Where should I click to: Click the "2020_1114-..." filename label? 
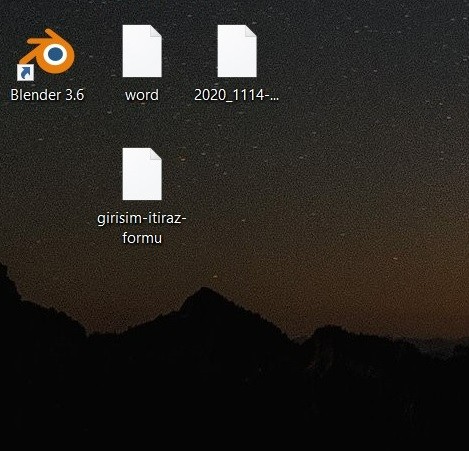(x=236, y=95)
